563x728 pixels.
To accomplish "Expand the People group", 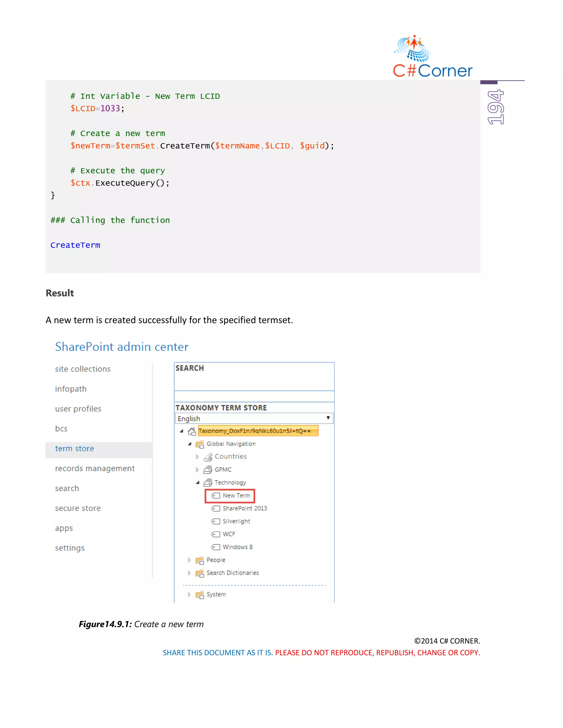I will [x=189, y=560].
